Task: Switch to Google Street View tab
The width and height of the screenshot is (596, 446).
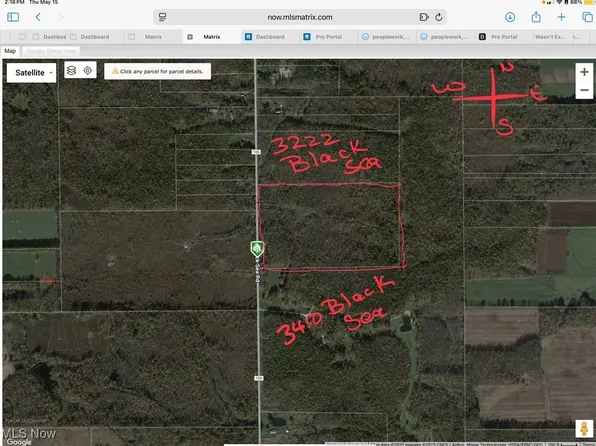Action: (x=51, y=51)
